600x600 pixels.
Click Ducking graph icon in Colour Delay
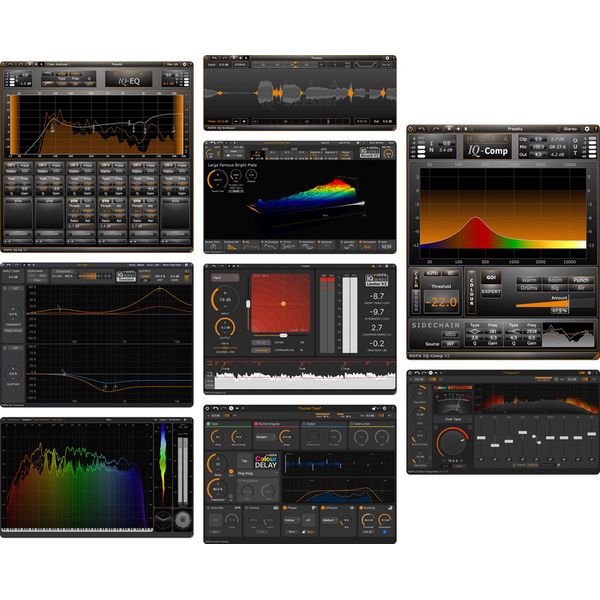coord(390,508)
